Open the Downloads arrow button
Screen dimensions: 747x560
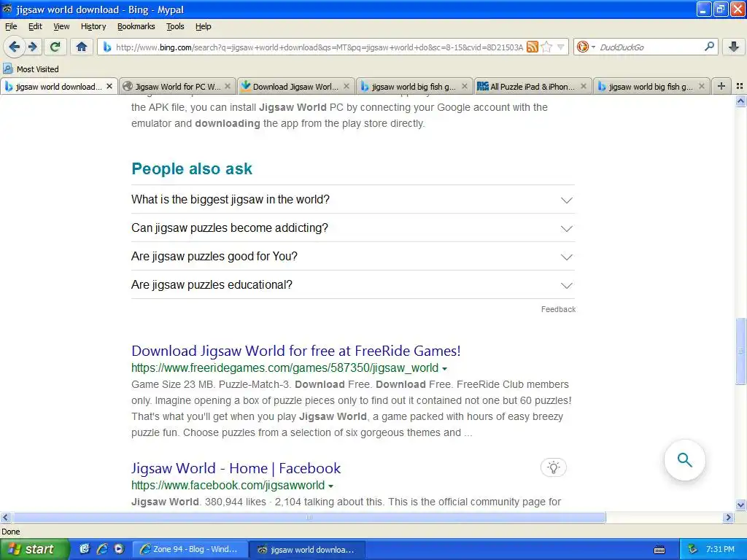734,47
